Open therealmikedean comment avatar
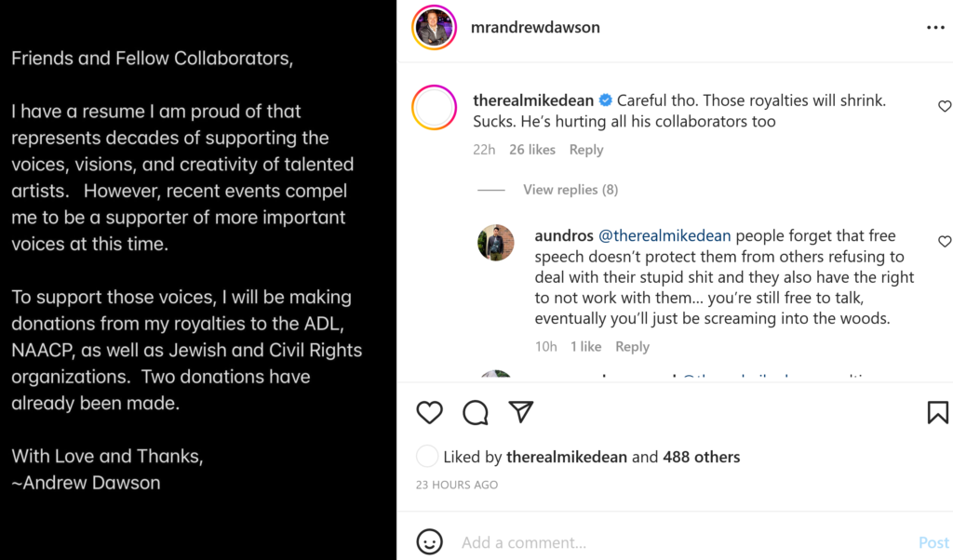 tap(434, 107)
